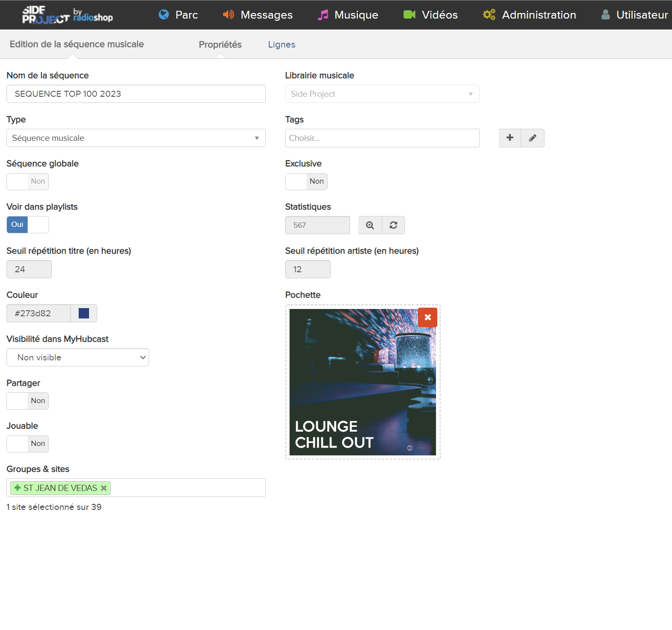Click the music note icon next to Musique
This screenshot has height=630, width=672.
(323, 15)
